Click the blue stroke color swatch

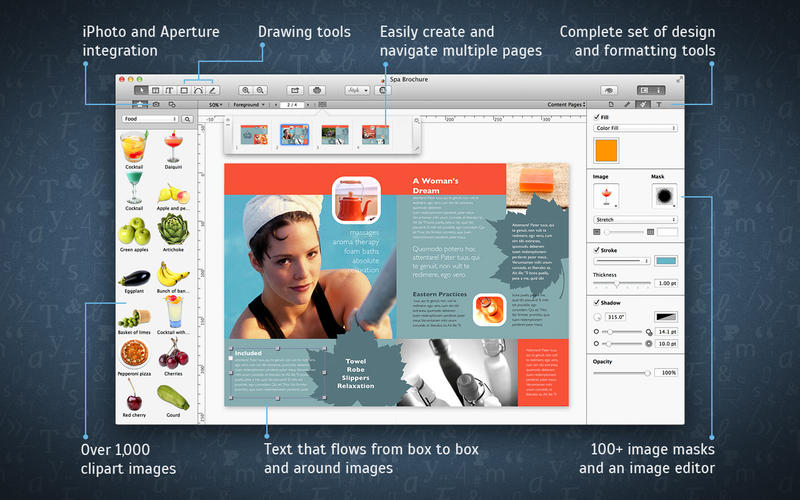666,261
